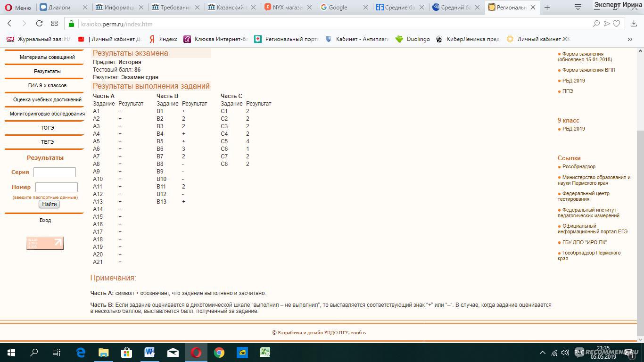Open the tab list menu icon
The height and width of the screenshot is (362, 644).
578,8
